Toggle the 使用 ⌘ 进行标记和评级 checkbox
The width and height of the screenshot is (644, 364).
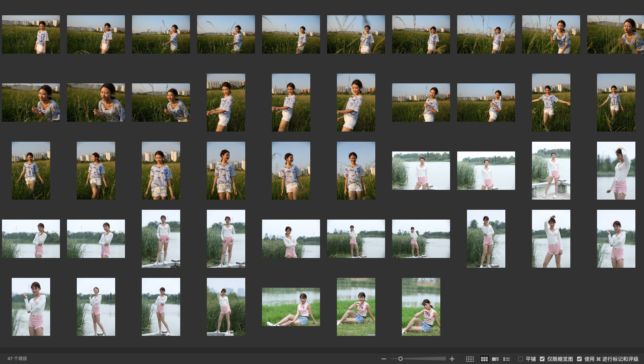[579, 359]
